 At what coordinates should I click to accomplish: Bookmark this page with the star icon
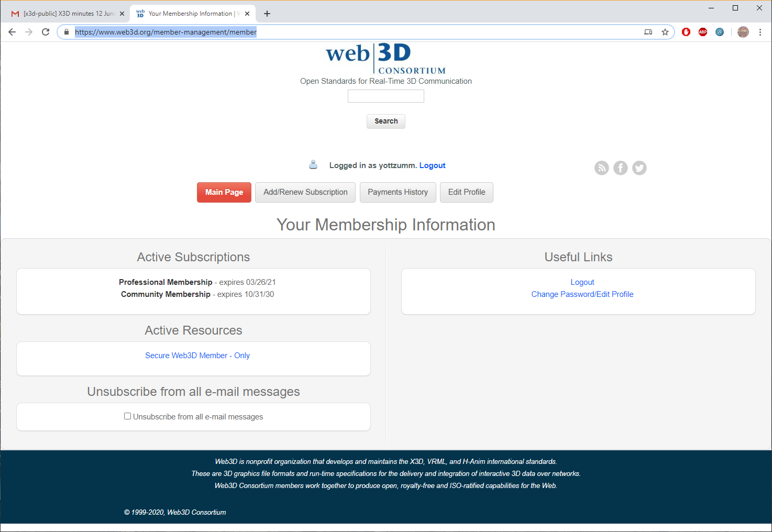(x=665, y=32)
